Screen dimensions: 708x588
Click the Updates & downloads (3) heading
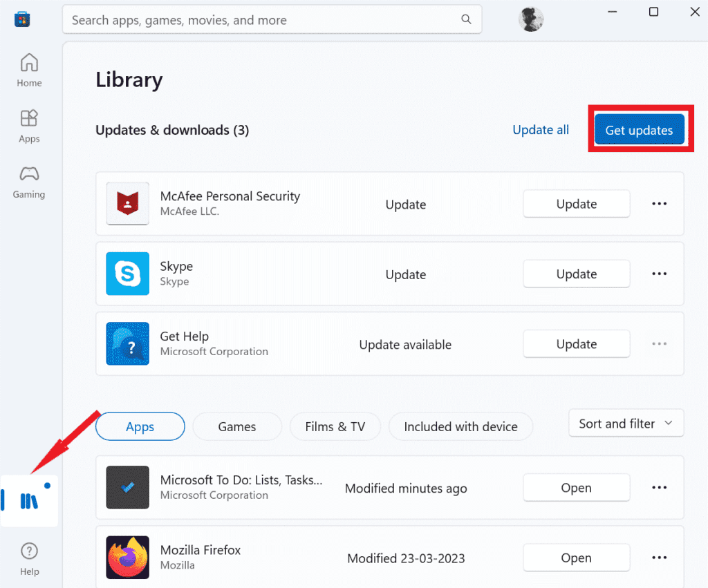coord(172,130)
